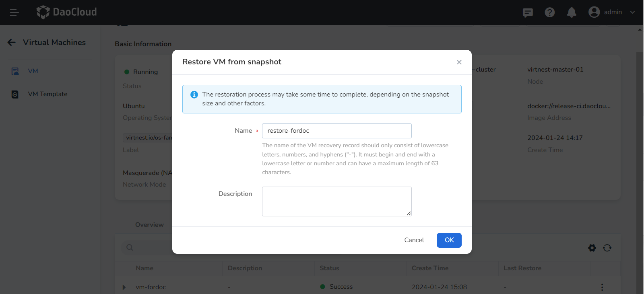Cancel the restore dialog
The image size is (644, 294).
click(x=414, y=240)
